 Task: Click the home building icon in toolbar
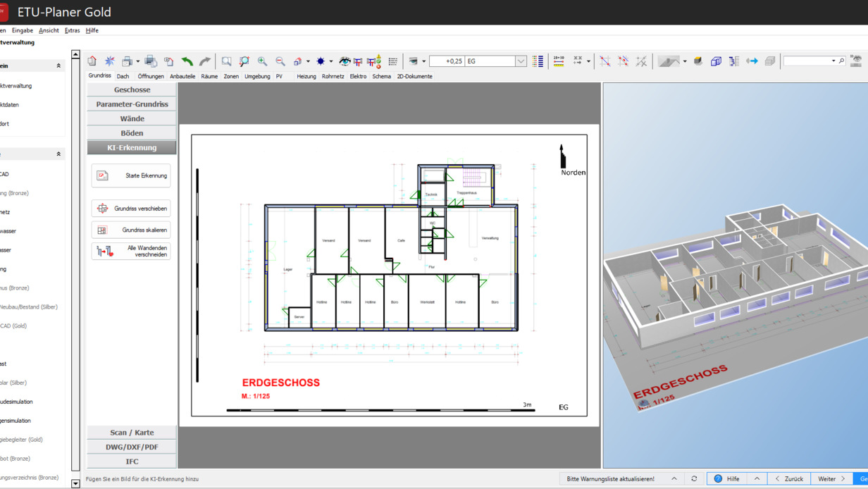click(x=92, y=61)
